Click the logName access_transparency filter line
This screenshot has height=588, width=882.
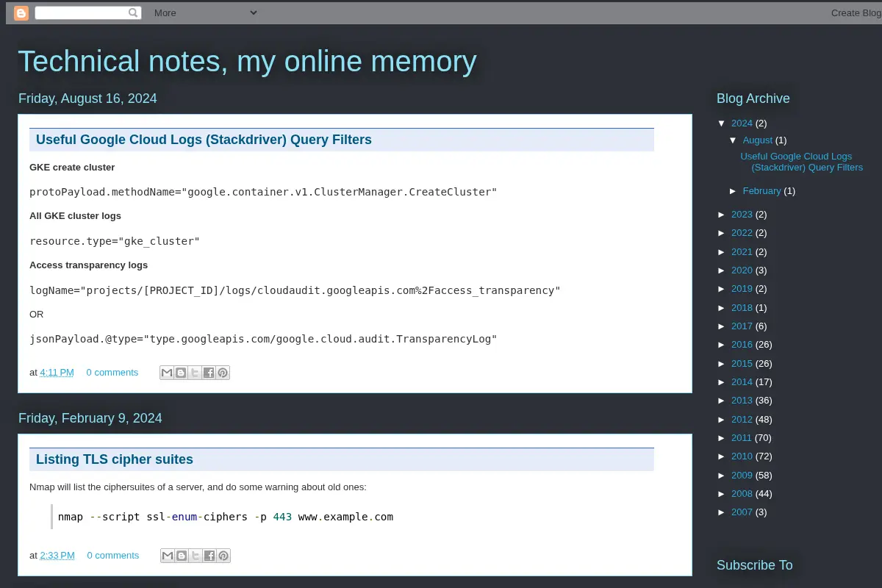[x=295, y=290]
